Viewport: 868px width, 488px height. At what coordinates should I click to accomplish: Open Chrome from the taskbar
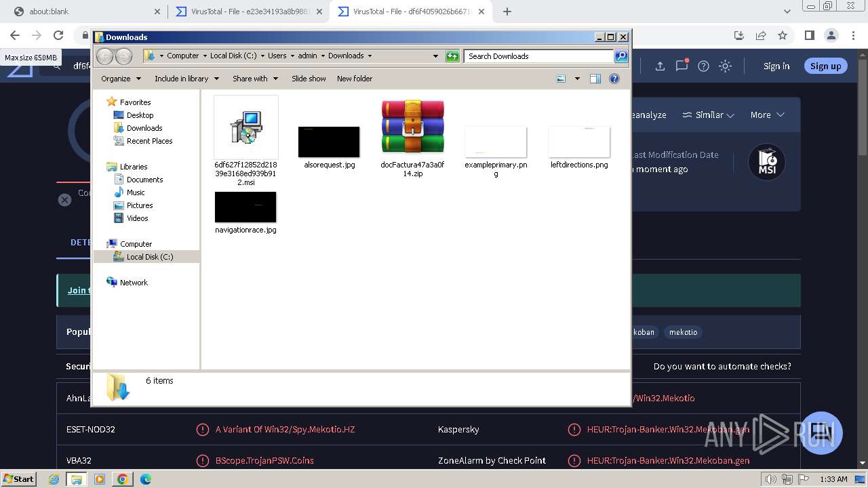point(123,479)
